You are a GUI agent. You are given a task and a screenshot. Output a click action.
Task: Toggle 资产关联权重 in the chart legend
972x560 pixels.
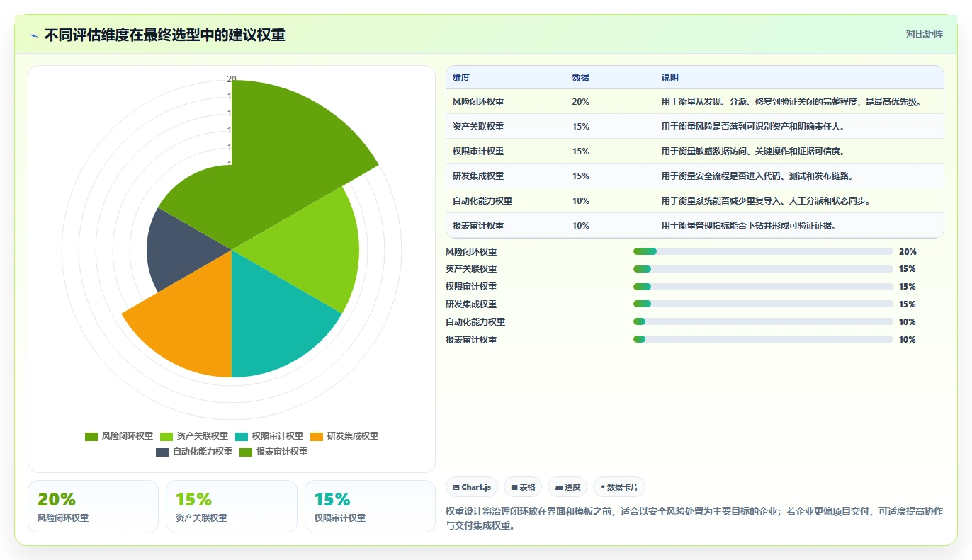(194, 436)
